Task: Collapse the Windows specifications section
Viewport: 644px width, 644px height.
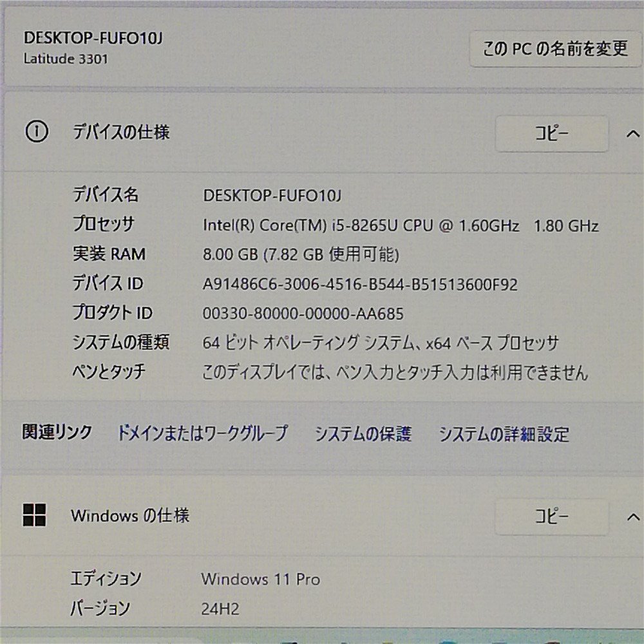Action: 633,517
